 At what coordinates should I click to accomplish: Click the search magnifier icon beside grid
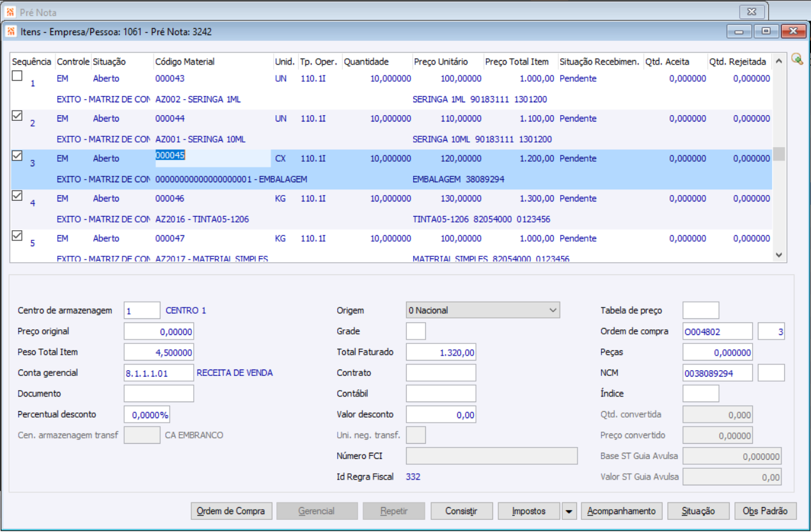[x=796, y=59]
